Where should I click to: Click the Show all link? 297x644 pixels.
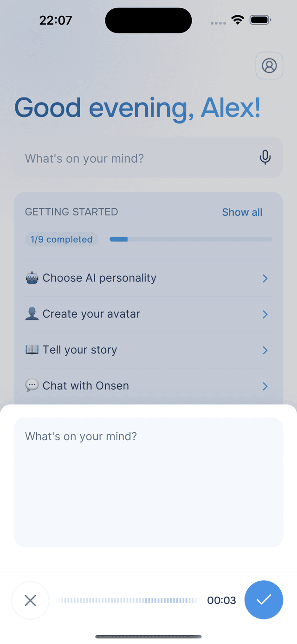[x=242, y=212]
